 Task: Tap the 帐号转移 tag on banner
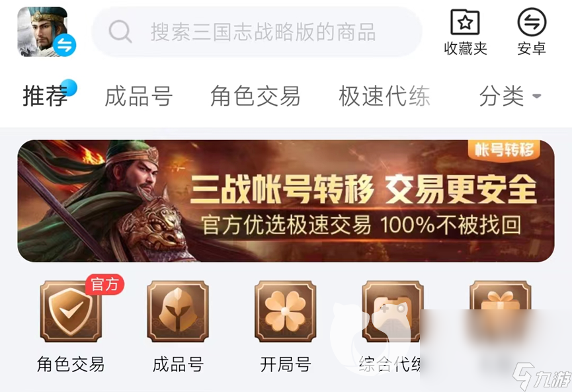point(504,149)
